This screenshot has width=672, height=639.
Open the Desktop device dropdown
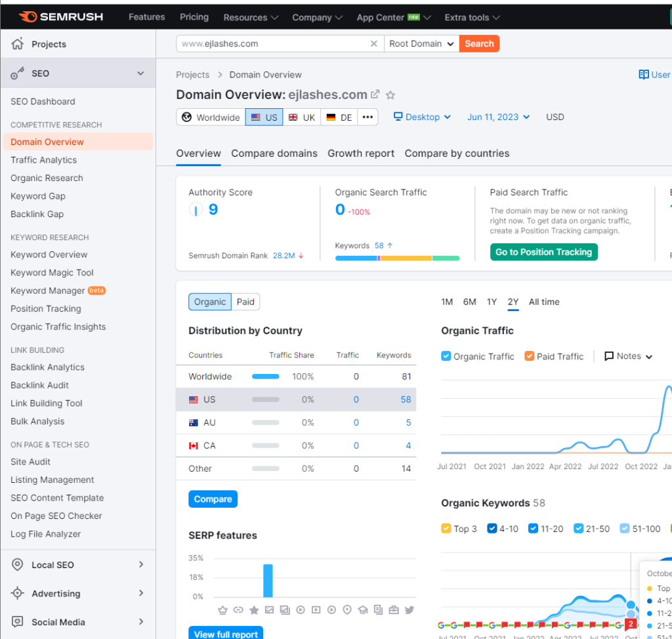pos(422,117)
